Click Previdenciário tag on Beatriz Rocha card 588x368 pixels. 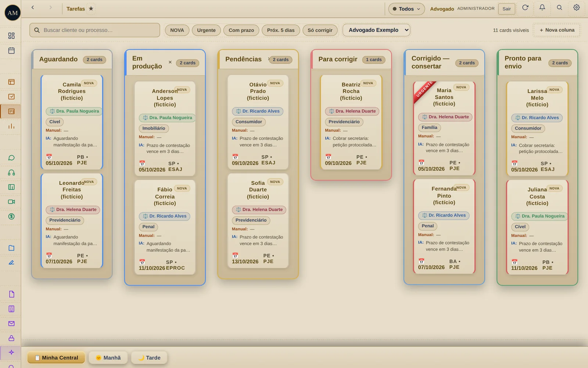click(344, 122)
